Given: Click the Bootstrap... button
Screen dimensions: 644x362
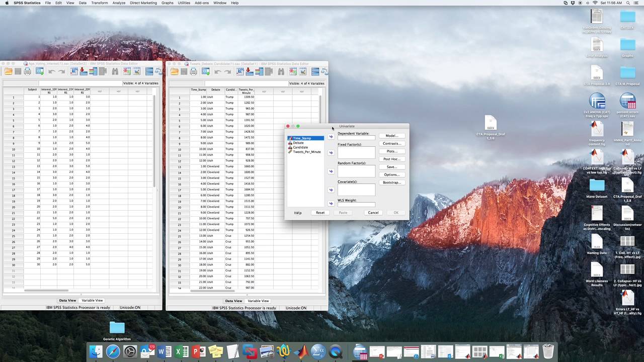Looking at the screenshot, I should [x=391, y=183].
